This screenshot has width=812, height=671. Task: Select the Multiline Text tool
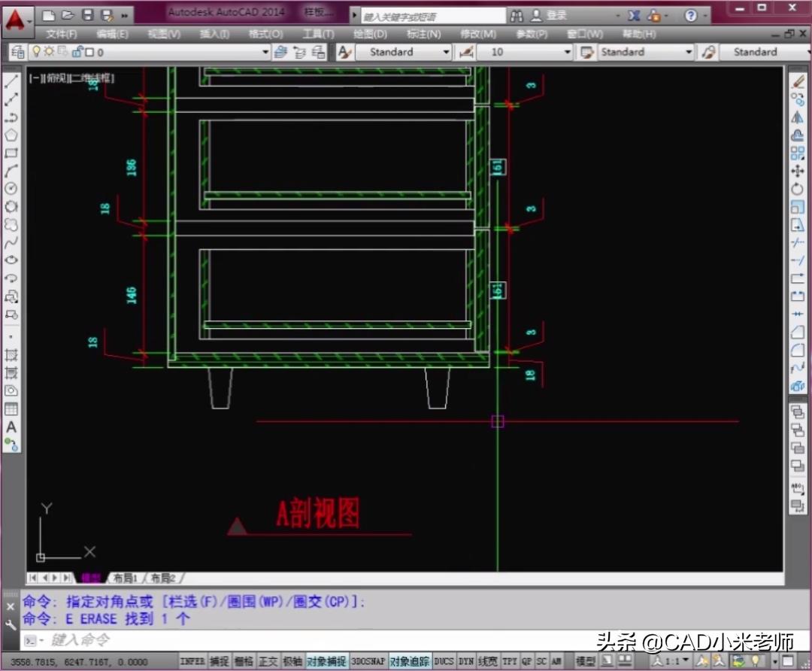click(x=11, y=425)
